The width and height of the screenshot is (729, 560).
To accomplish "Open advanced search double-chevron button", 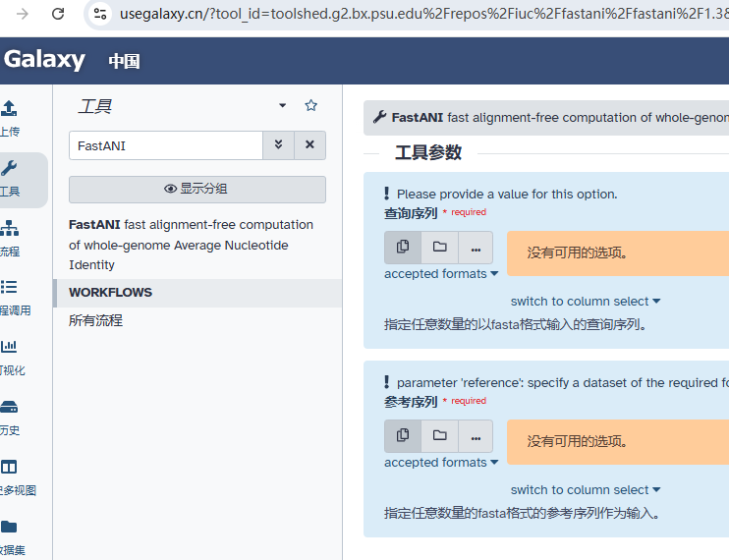I will 278,145.
